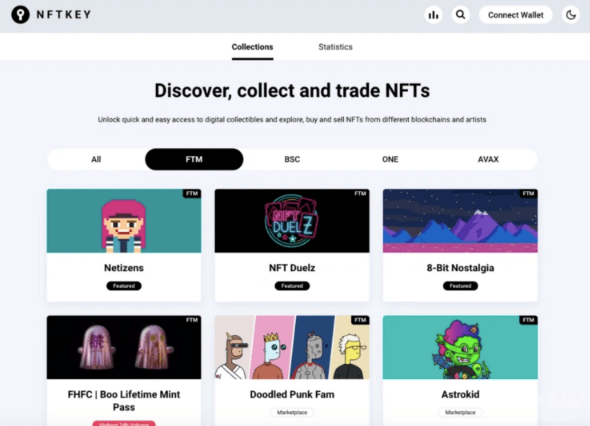Click the NFTKEY keyhole logo icon

20,15
